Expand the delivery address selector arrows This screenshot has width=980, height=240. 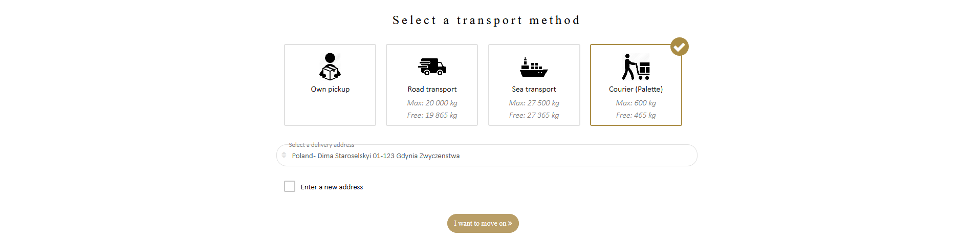coord(284,155)
